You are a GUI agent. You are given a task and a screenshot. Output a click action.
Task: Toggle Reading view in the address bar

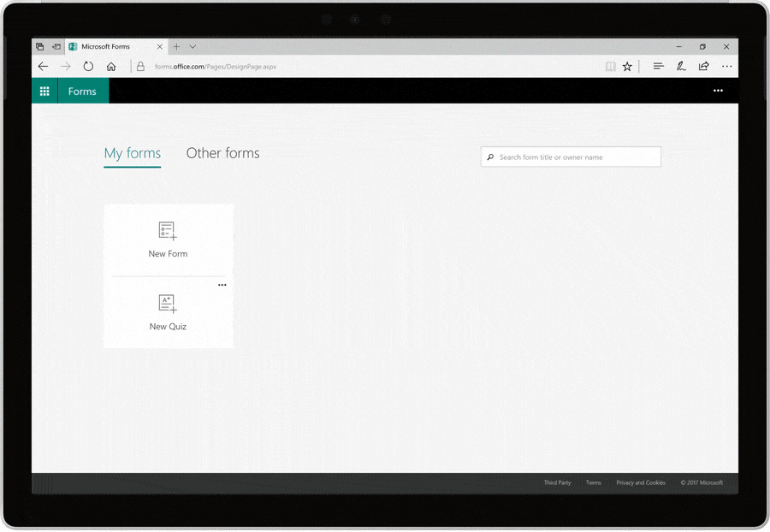(x=610, y=66)
